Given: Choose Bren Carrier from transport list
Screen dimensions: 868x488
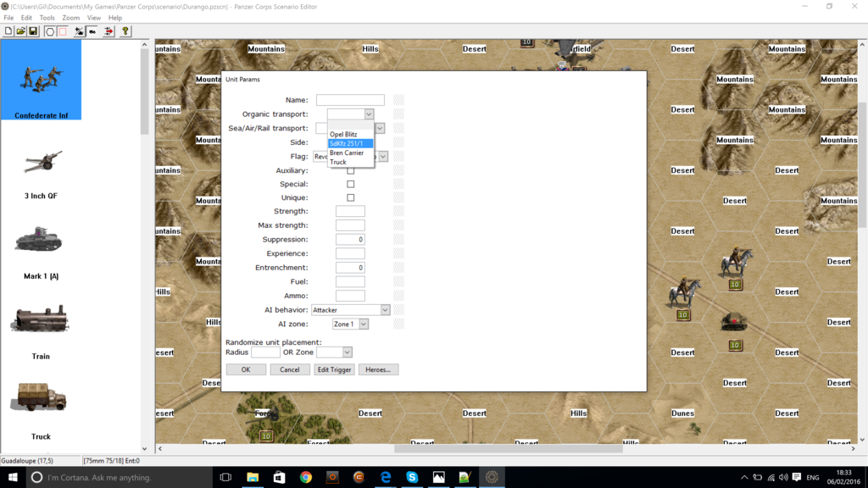Looking at the screenshot, I should point(350,152).
